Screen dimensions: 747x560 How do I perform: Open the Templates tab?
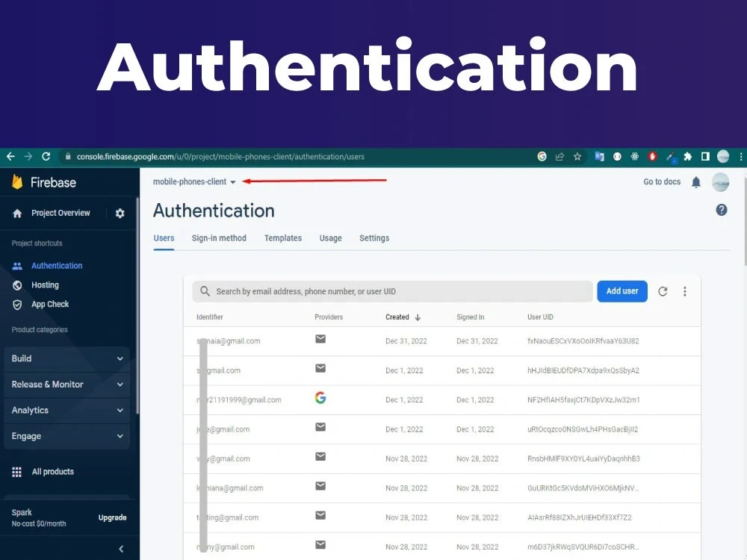(283, 238)
